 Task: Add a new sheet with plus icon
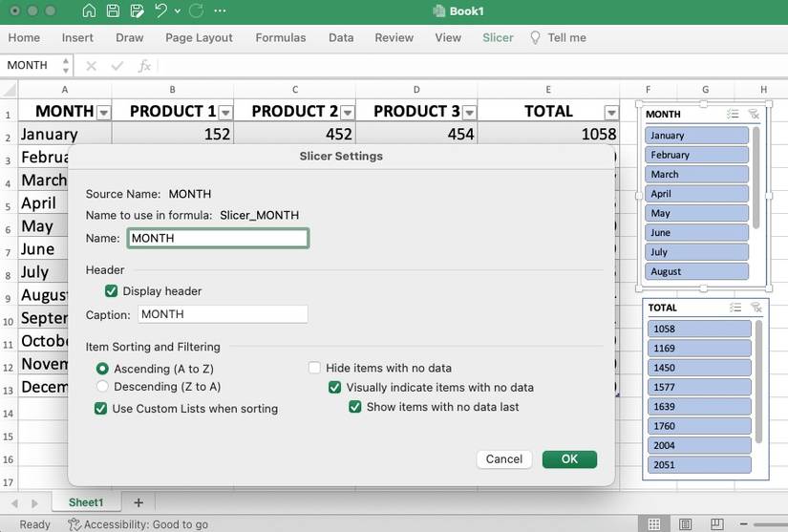click(138, 502)
